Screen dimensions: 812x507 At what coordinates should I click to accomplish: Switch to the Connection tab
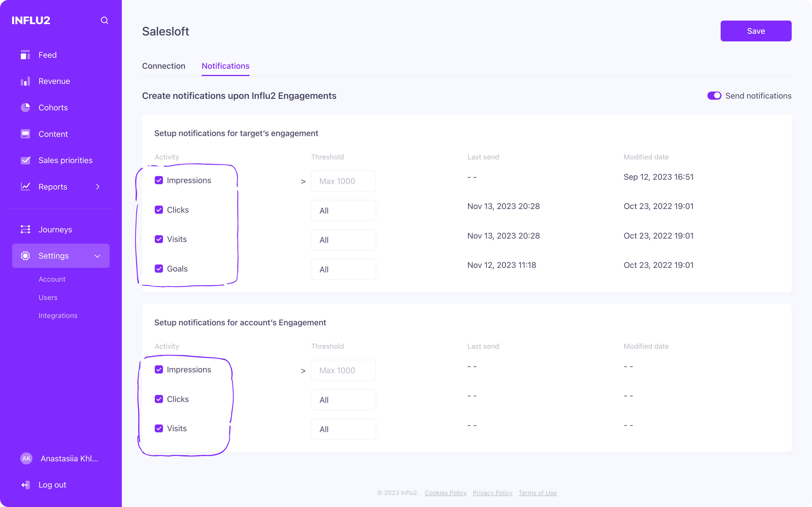164,66
